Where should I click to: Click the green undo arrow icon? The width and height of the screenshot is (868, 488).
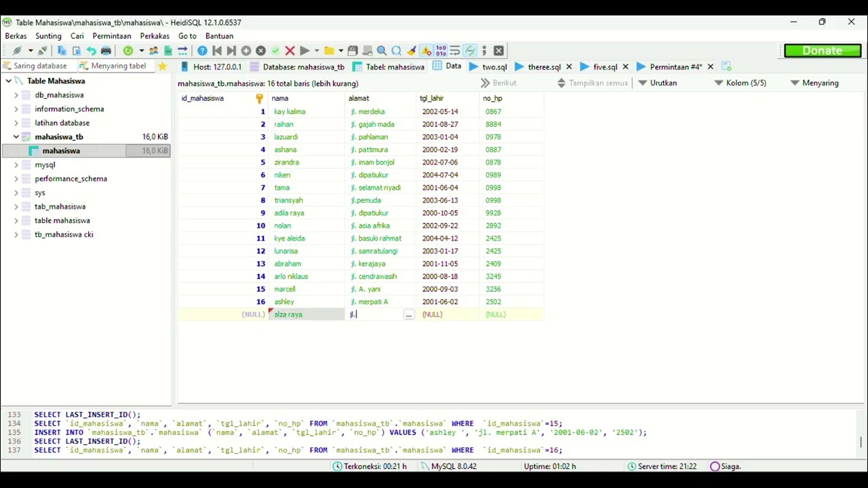[91, 51]
